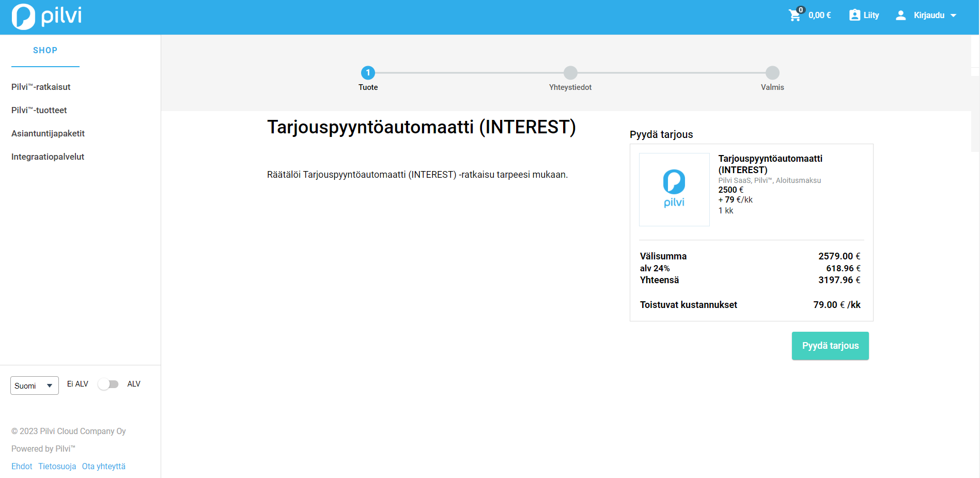
Task: Click the Yhteystiedot step circle
Action: coord(570,73)
